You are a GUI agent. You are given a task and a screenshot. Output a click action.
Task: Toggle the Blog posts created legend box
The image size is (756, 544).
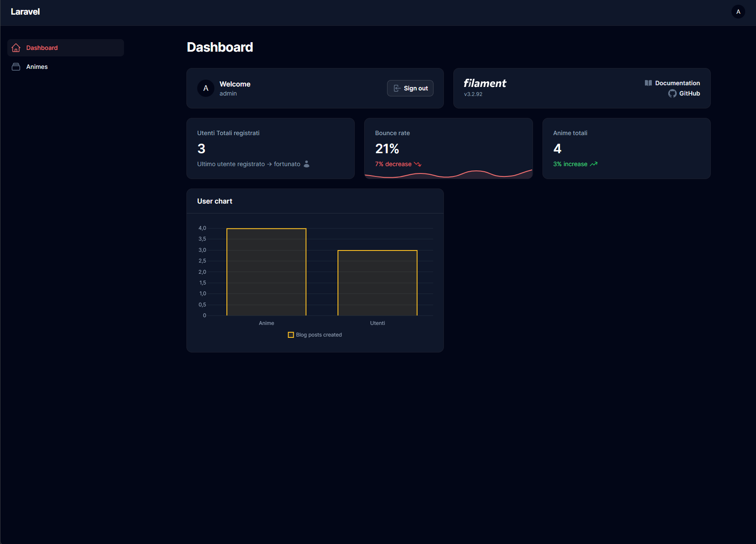coord(291,335)
